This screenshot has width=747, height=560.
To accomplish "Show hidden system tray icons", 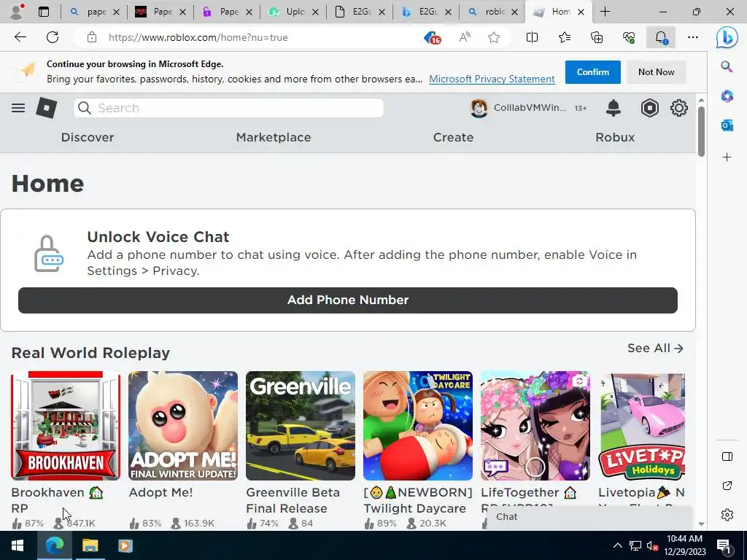I will [617, 545].
